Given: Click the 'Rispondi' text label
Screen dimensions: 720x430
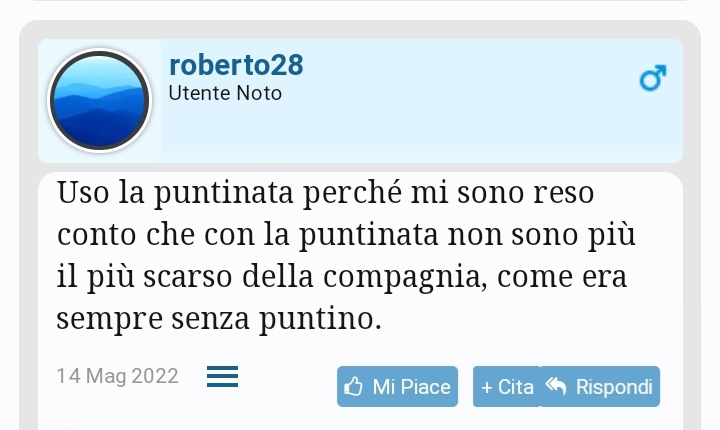Looking at the screenshot, I should [x=614, y=387].
